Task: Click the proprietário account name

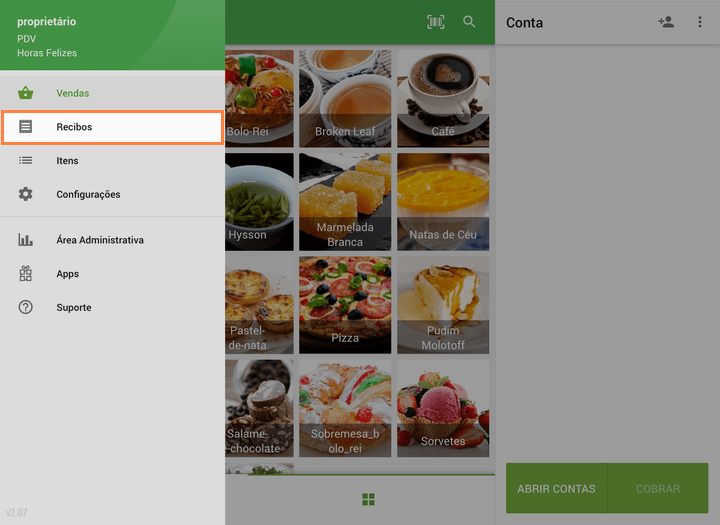Action: click(x=46, y=22)
